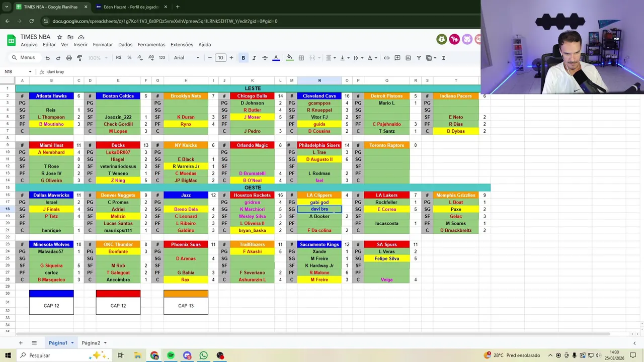This screenshot has width=644, height=362.
Task: Select the Chicago Bulls header cell
Action: click(252, 96)
